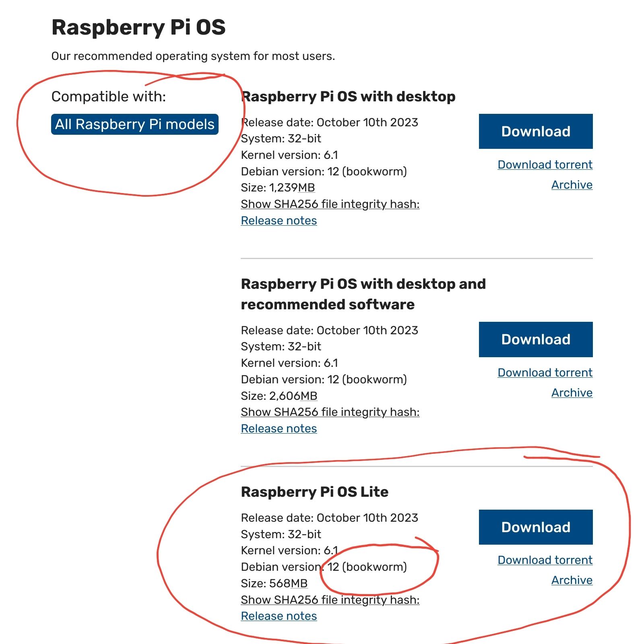View Release notes for desktop and recommended software
The height and width of the screenshot is (644, 644).
[279, 429]
